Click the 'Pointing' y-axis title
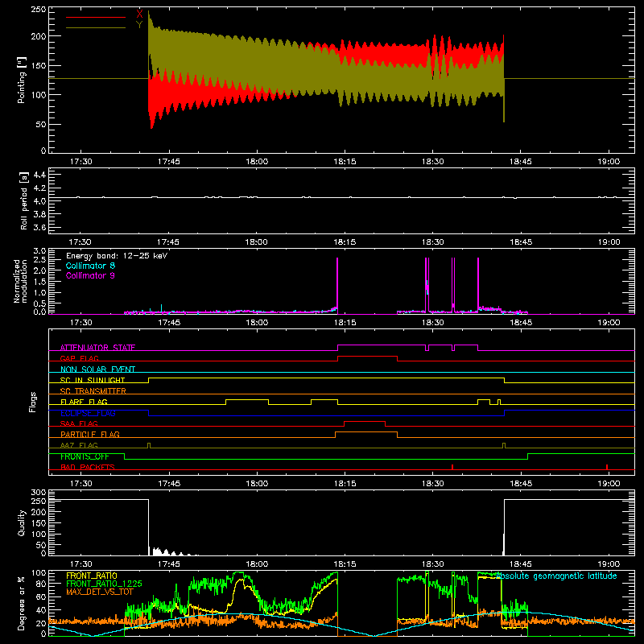 click(x=22, y=80)
